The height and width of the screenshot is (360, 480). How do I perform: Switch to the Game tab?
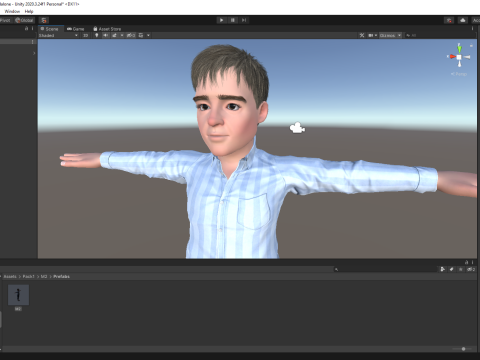coord(76,29)
